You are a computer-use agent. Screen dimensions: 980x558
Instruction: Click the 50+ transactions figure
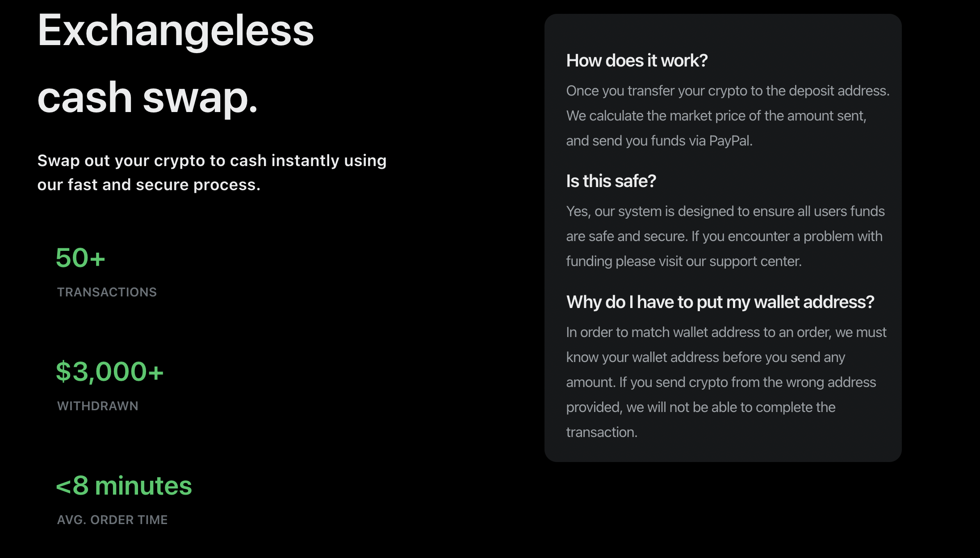tap(80, 258)
